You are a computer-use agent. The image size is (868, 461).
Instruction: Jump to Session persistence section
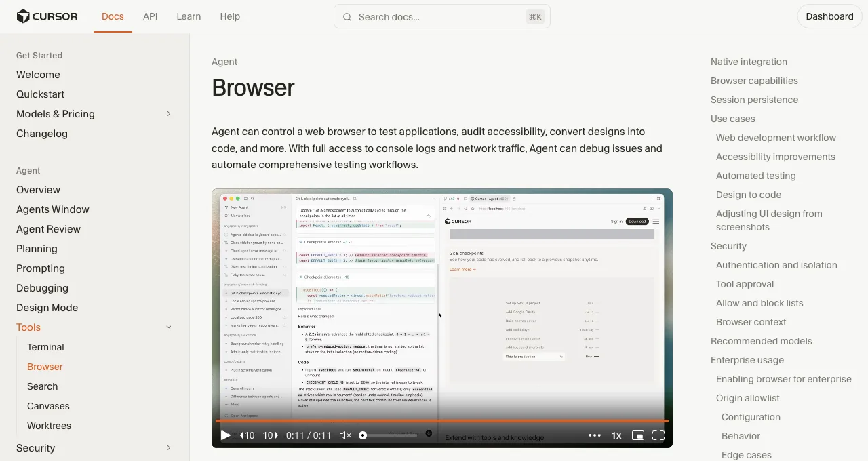[x=754, y=100]
